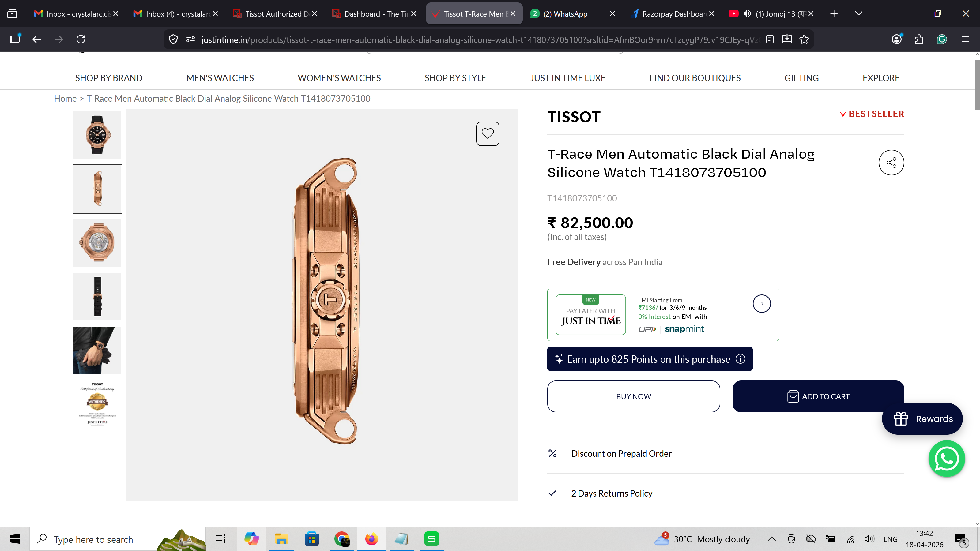Reload the current page
The image size is (980, 551).
[81, 39]
